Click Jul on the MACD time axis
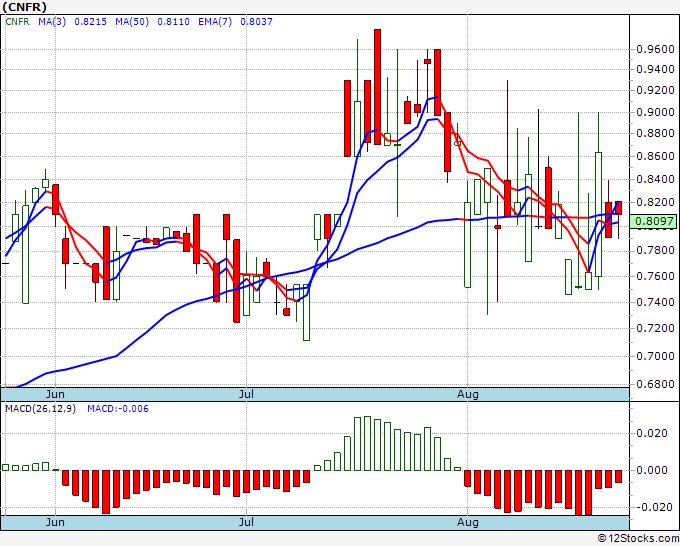Image resolution: width=680 pixels, height=546 pixels. coord(246,522)
